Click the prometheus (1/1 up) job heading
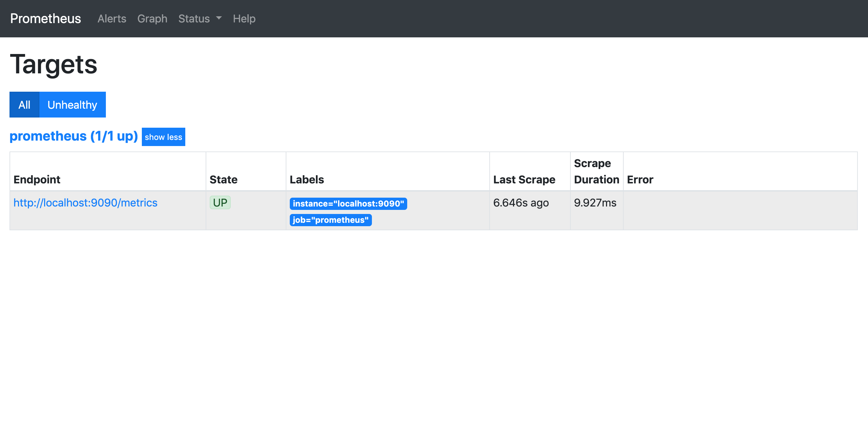This screenshot has width=868, height=432. (74, 136)
